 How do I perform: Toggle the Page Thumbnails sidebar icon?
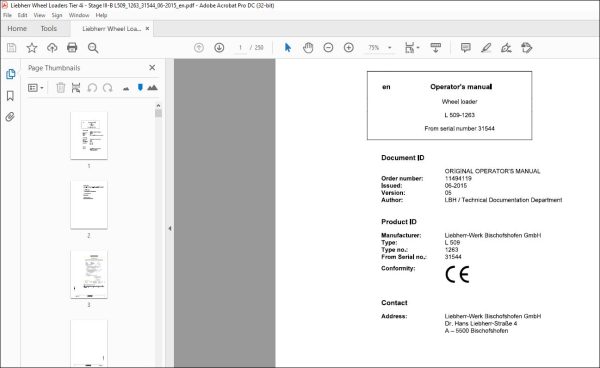click(x=11, y=74)
